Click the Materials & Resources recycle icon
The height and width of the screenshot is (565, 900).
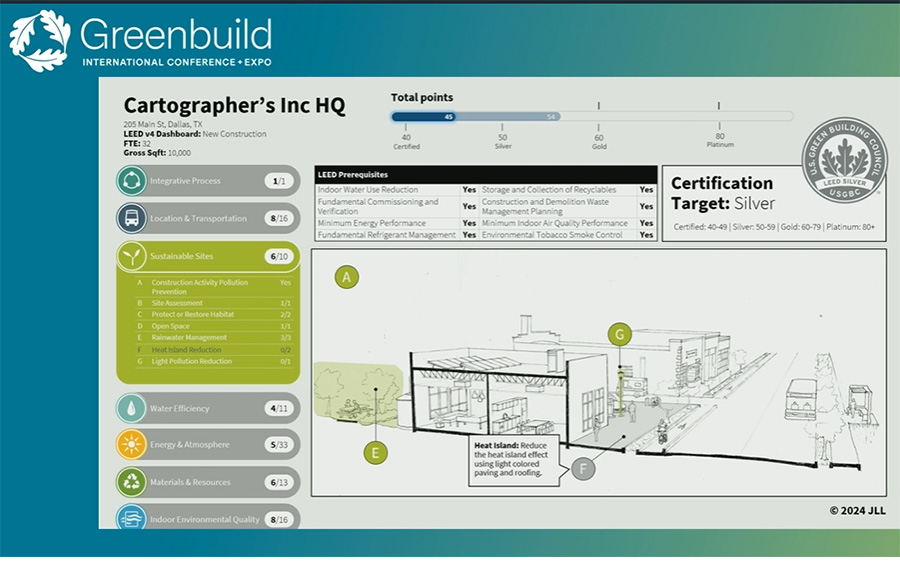click(x=132, y=482)
